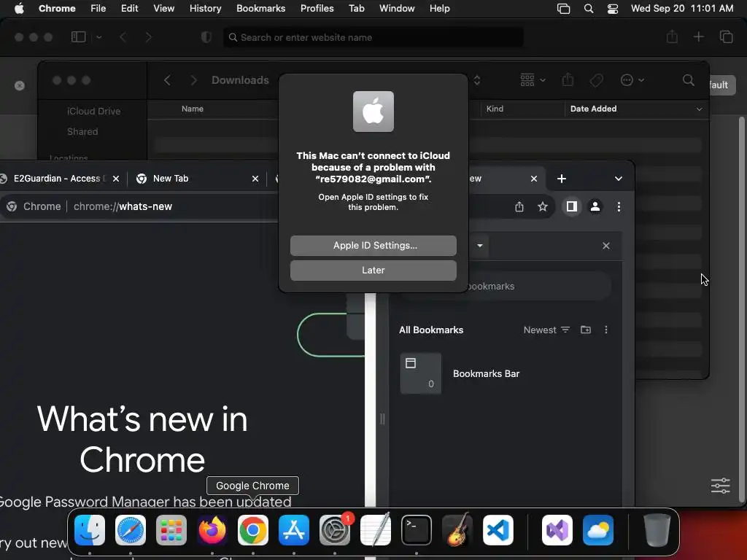This screenshot has width=747, height=560.
Task: Launch GarageBand from the Dock
Action: coord(457,530)
